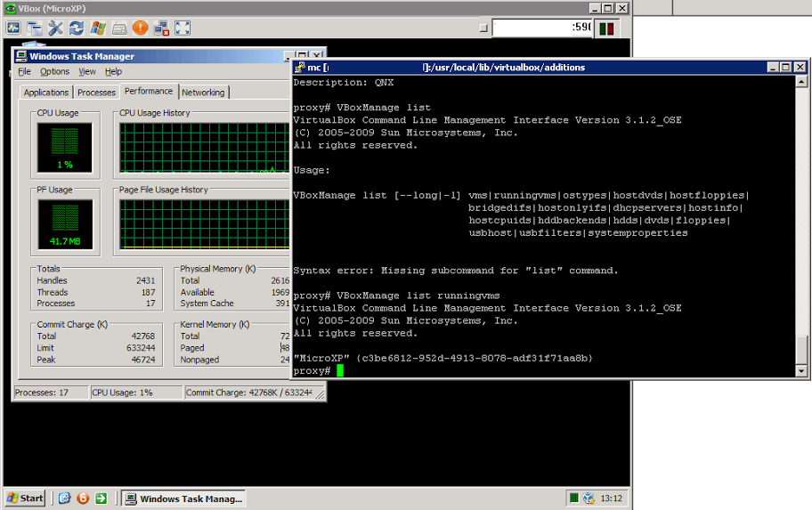
Task: Click the disconnect monitor icon with red X
Action: point(161,28)
